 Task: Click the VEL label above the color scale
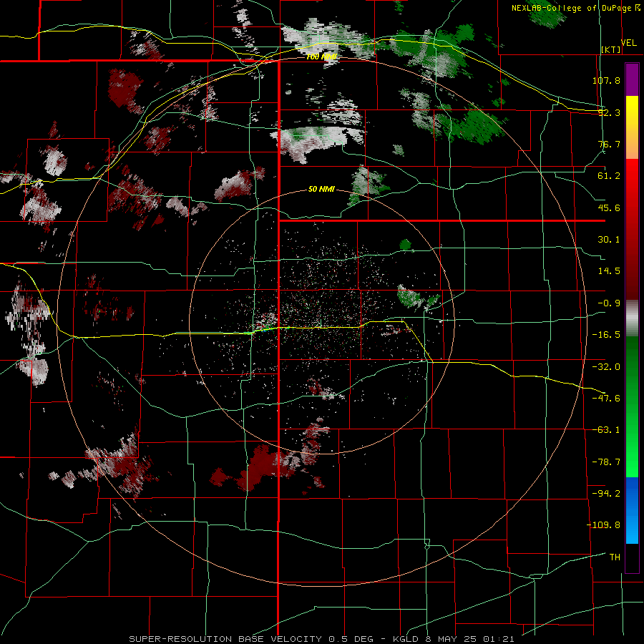(x=629, y=42)
